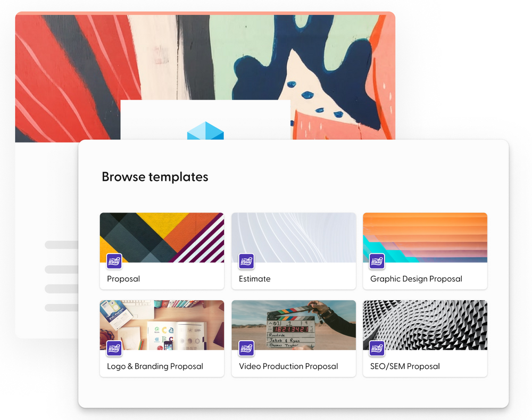Click the blue cube logo icon
The width and height of the screenshot is (532, 420).
pyautogui.click(x=205, y=131)
